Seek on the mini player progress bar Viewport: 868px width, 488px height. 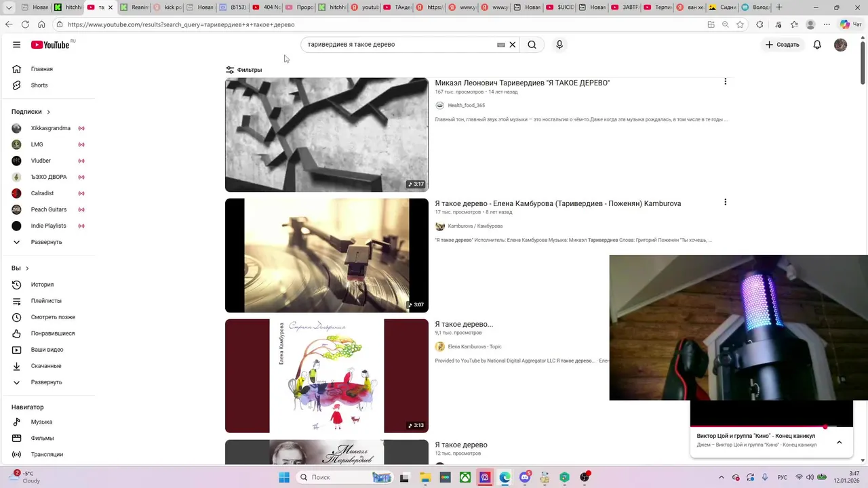772,427
